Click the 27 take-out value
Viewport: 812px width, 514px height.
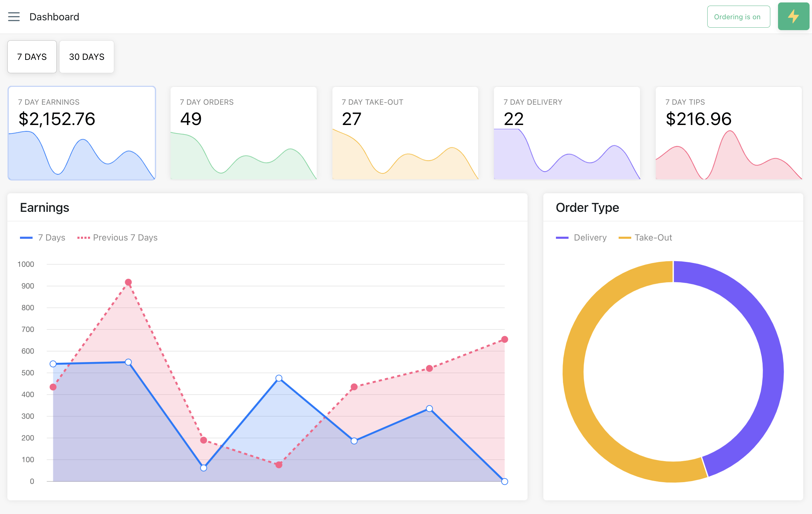pyautogui.click(x=351, y=119)
